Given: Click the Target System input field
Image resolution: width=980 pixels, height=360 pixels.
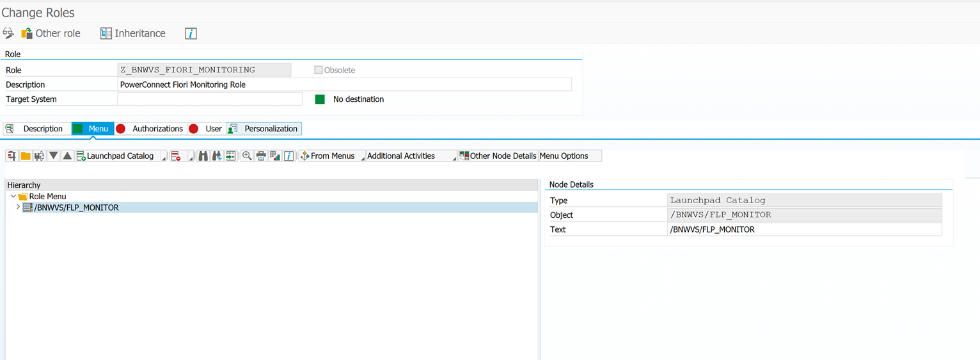Looking at the screenshot, I should (210, 99).
